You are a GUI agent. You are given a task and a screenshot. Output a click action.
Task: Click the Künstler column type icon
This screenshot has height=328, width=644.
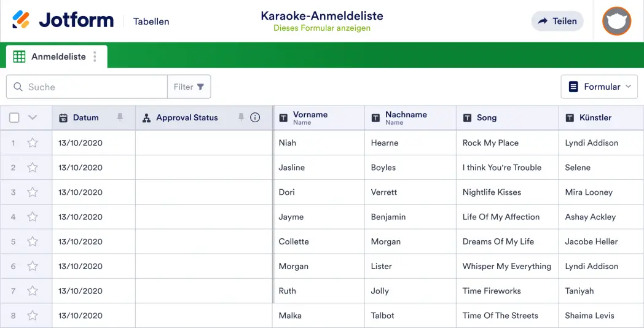[570, 118]
